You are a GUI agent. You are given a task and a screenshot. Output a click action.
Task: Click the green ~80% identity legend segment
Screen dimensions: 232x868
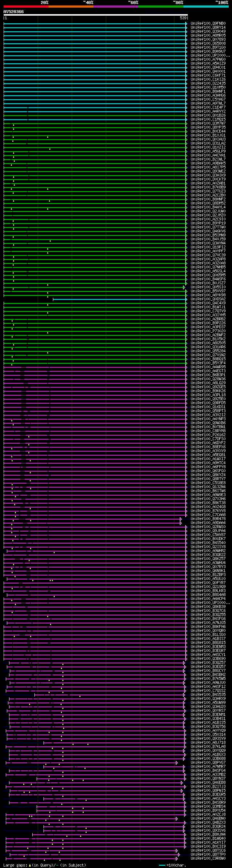coord(161,7)
